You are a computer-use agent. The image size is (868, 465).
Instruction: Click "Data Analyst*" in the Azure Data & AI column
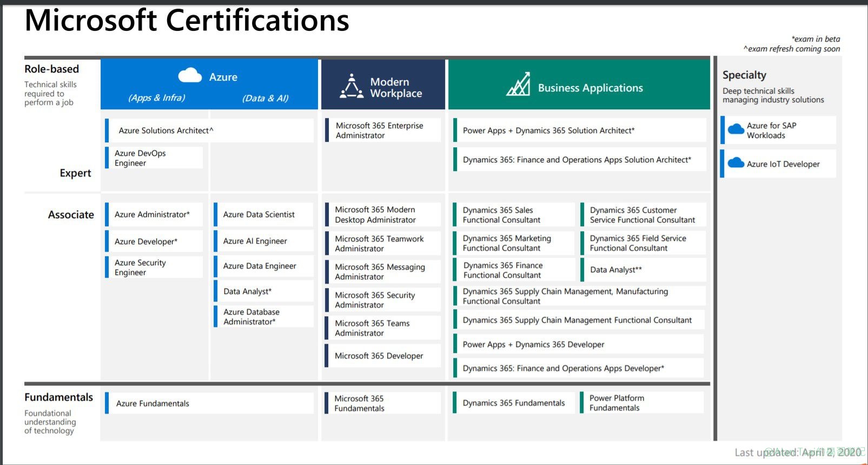(263, 291)
